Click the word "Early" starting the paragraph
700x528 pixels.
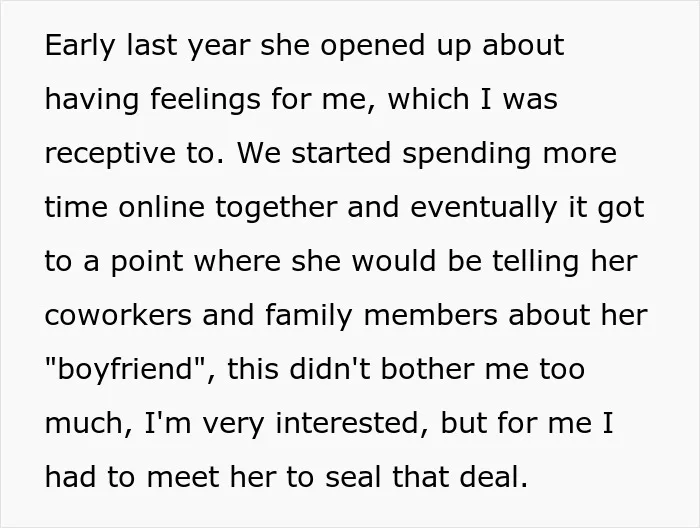(80, 46)
